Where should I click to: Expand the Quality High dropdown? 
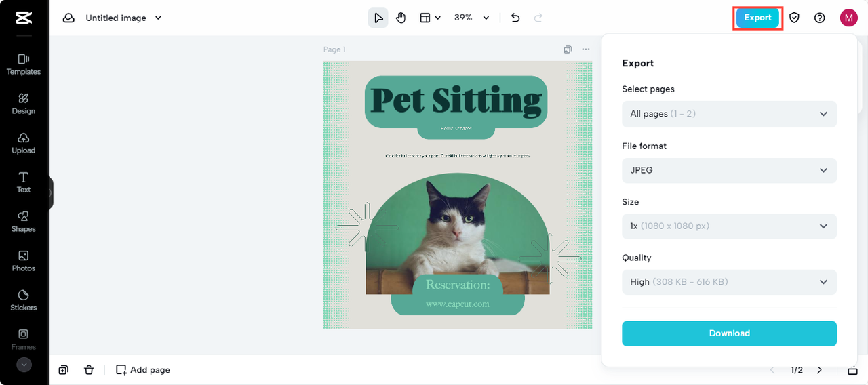[729, 282]
